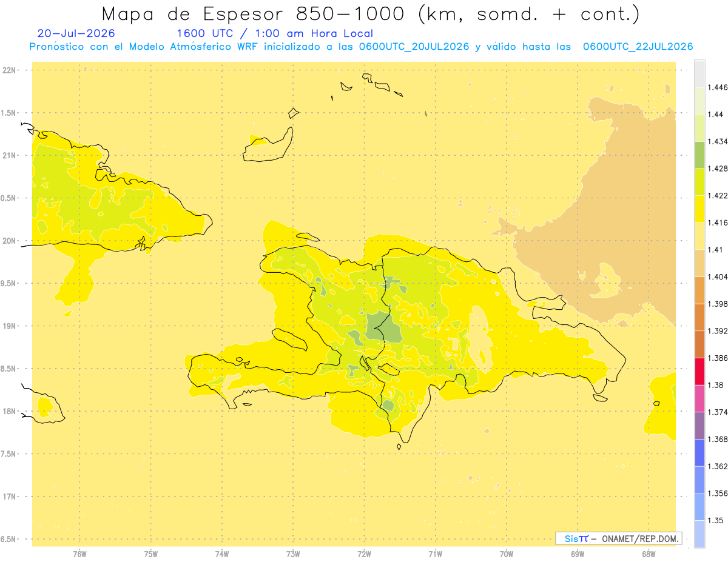The image size is (728, 562).
Task: Click the 17N latitude label
Action: coord(10,497)
